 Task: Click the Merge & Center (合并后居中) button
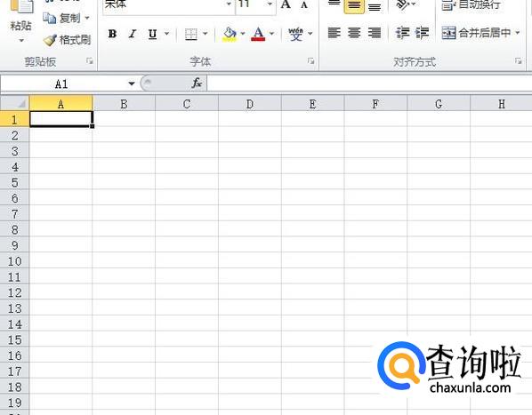pos(476,33)
